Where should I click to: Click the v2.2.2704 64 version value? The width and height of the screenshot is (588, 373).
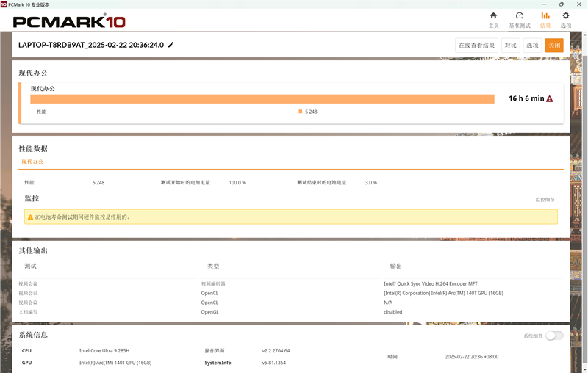[276, 351]
